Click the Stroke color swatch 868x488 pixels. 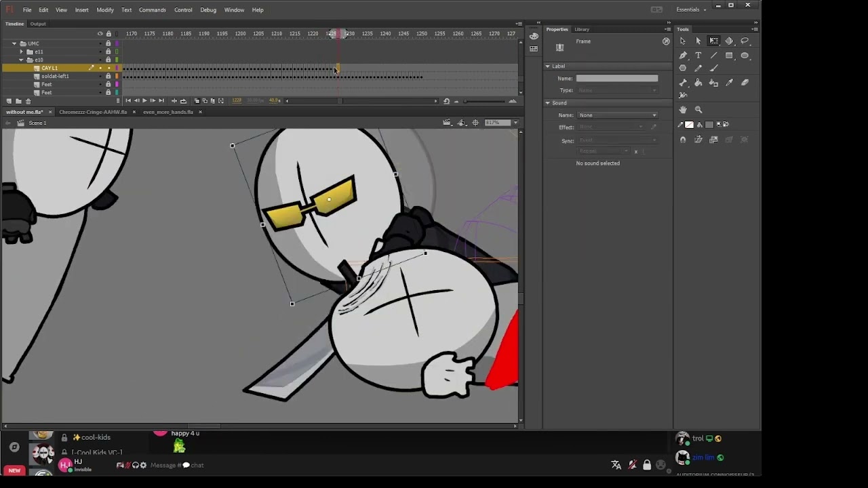pos(689,125)
